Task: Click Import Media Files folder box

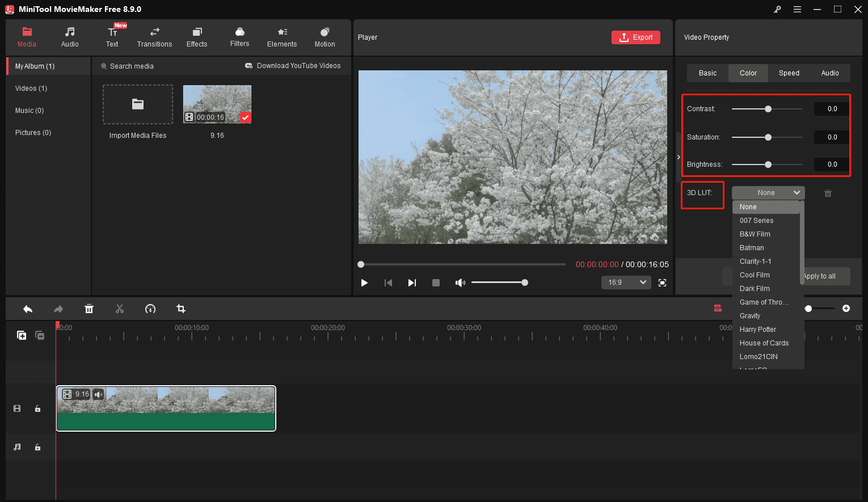Action: coord(138,104)
